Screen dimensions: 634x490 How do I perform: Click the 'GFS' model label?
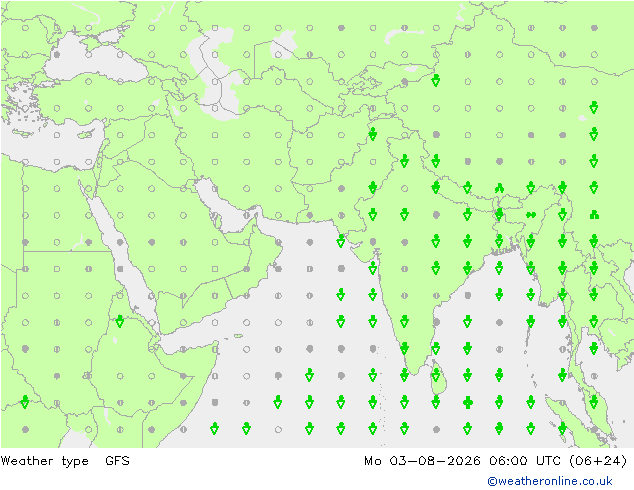click(x=117, y=461)
